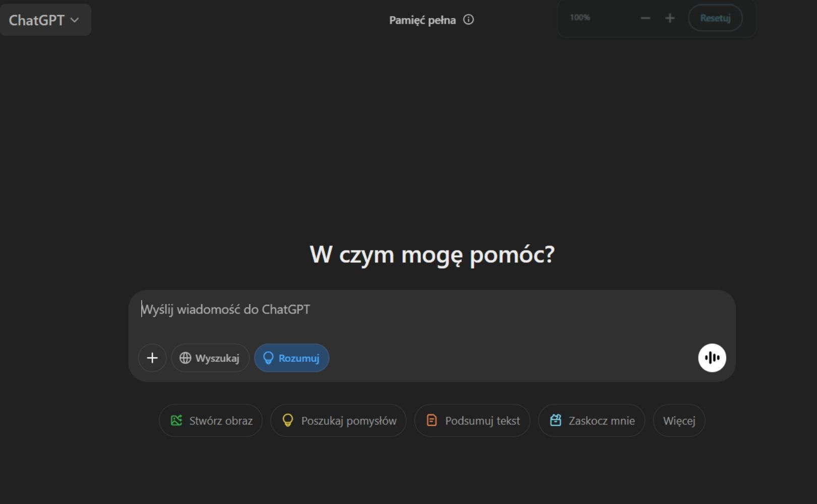Image resolution: width=817 pixels, height=504 pixels.
Task: Click the info icon next to Pamięć pełna
Action: [x=469, y=20]
